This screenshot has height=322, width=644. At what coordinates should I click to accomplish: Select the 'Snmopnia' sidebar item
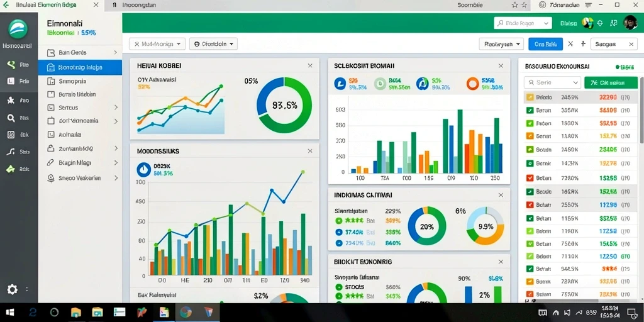80,81
